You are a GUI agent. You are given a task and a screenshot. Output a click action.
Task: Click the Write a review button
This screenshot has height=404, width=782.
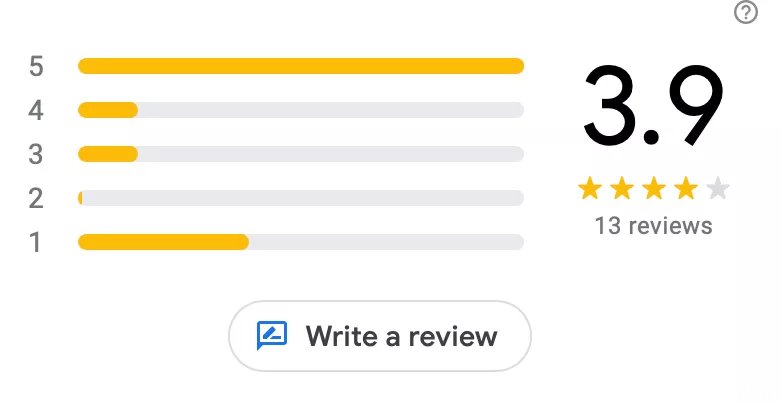(380, 336)
